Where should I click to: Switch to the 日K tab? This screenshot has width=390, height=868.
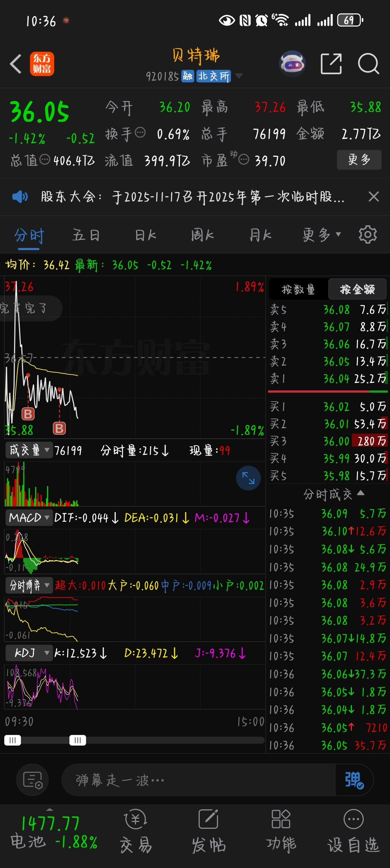tap(145, 235)
